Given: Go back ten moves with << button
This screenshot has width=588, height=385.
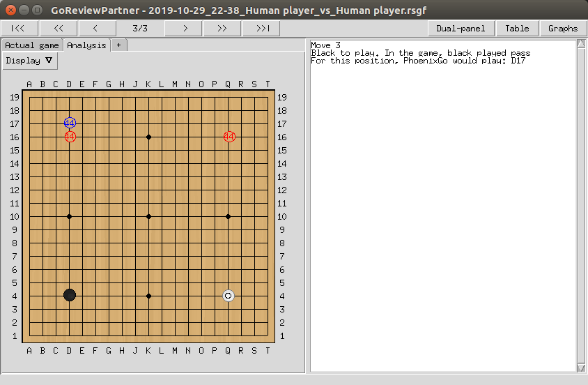Looking at the screenshot, I should pyautogui.click(x=59, y=28).
